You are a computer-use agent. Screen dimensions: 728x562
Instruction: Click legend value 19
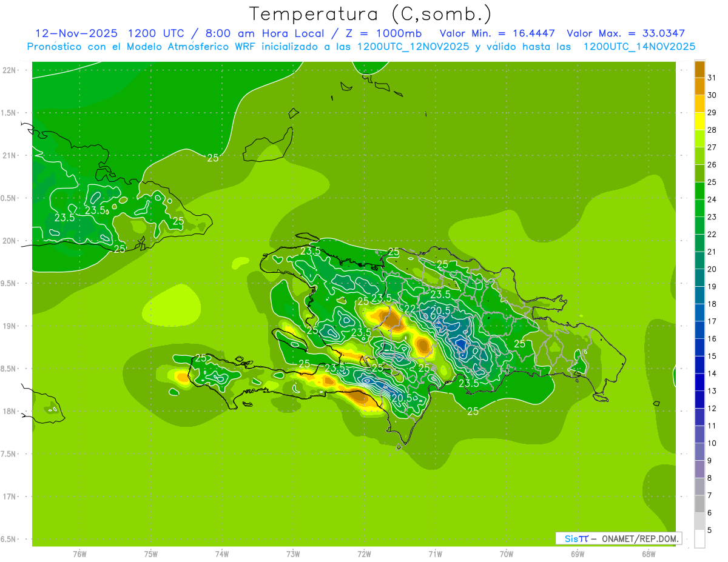(712, 287)
